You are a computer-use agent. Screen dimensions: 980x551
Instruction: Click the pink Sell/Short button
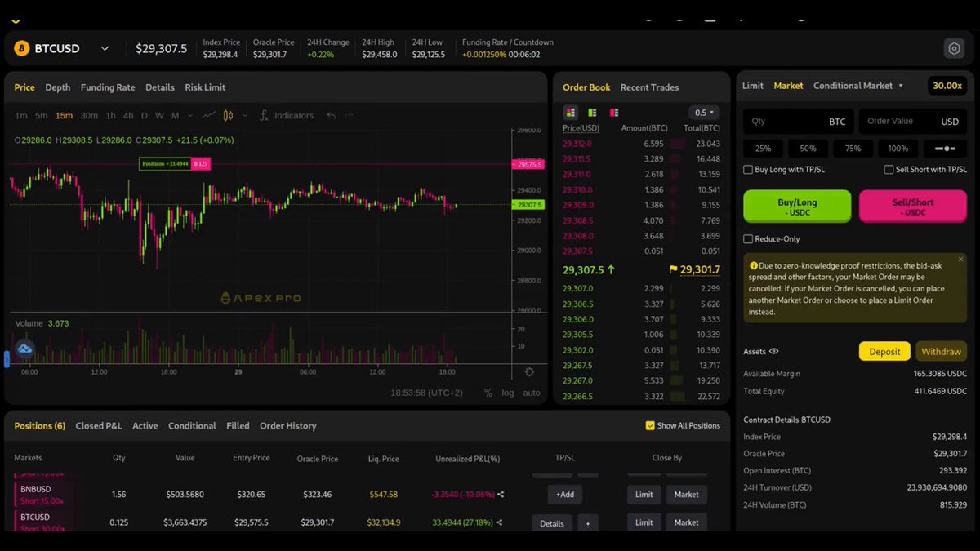click(913, 207)
